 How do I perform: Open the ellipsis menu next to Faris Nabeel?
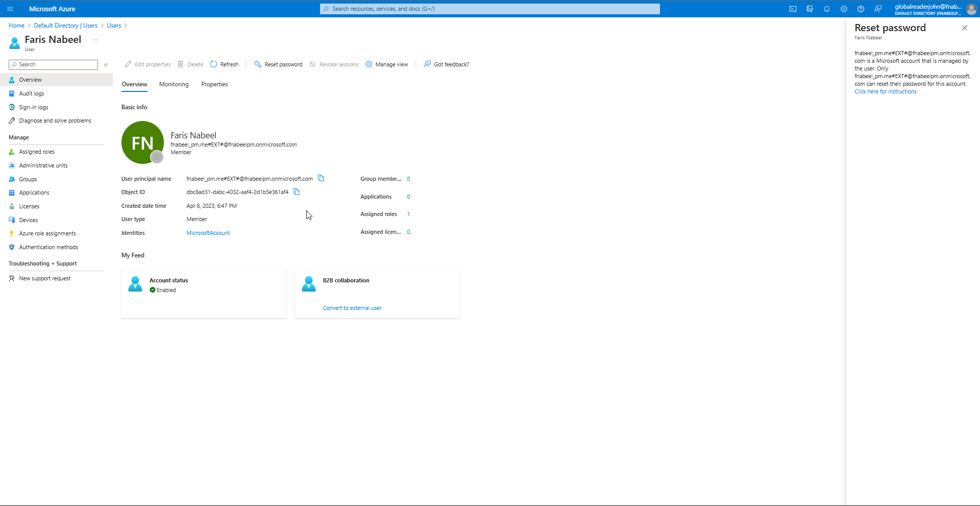coord(94,39)
